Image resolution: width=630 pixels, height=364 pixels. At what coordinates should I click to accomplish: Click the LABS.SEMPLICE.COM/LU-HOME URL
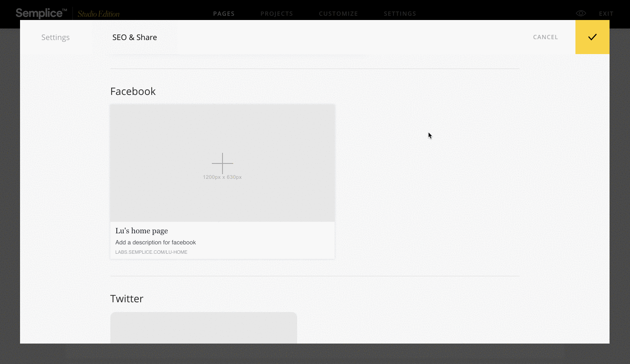click(151, 252)
